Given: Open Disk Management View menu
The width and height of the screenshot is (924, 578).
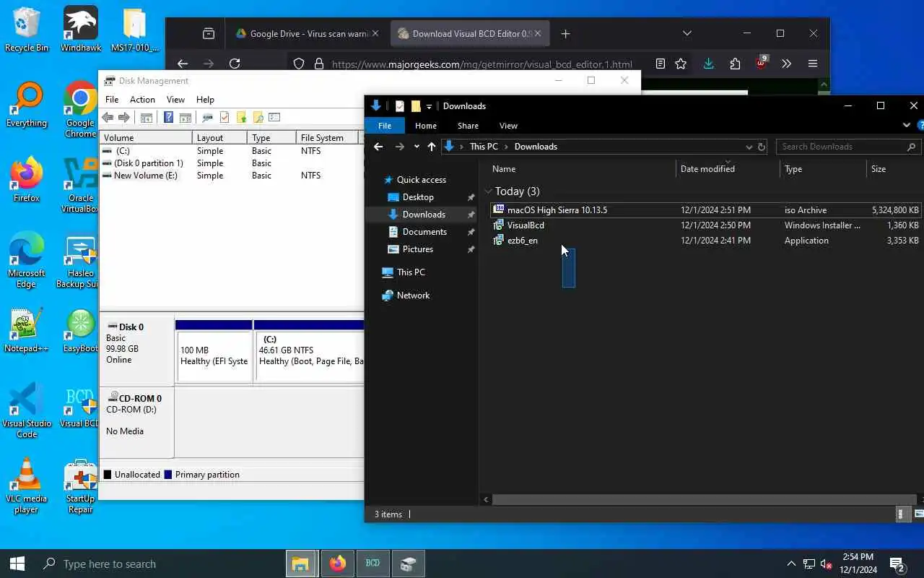Looking at the screenshot, I should 175,100.
